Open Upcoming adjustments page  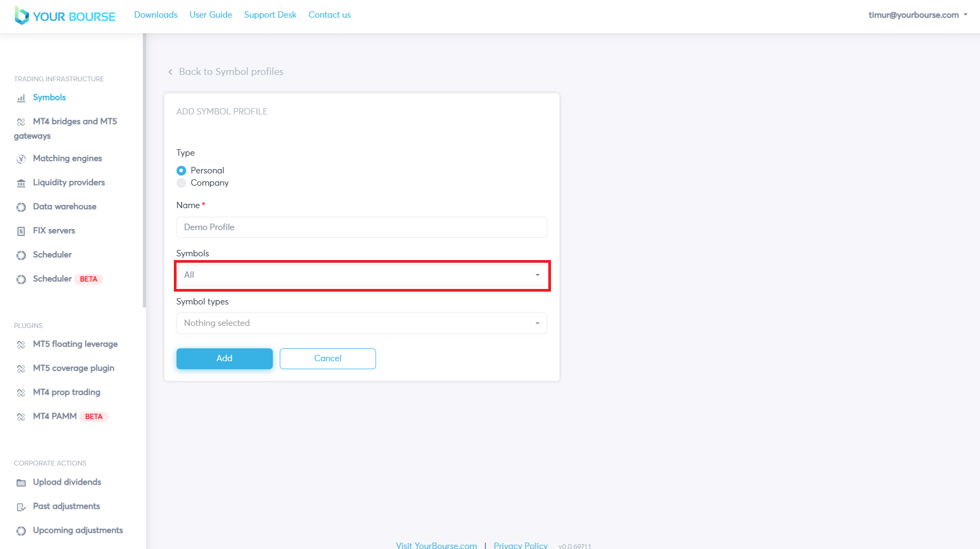click(78, 530)
